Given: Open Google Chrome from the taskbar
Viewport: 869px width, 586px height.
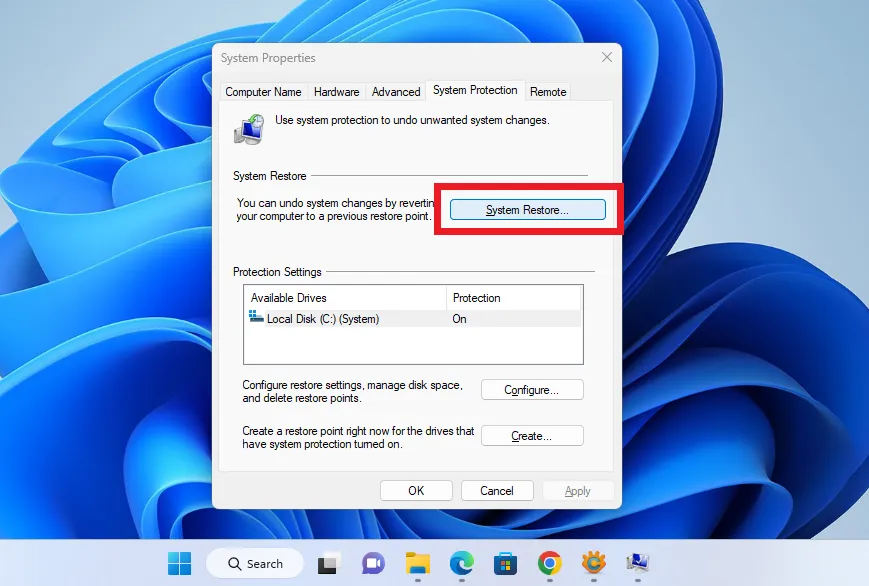Looking at the screenshot, I should [x=550, y=563].
